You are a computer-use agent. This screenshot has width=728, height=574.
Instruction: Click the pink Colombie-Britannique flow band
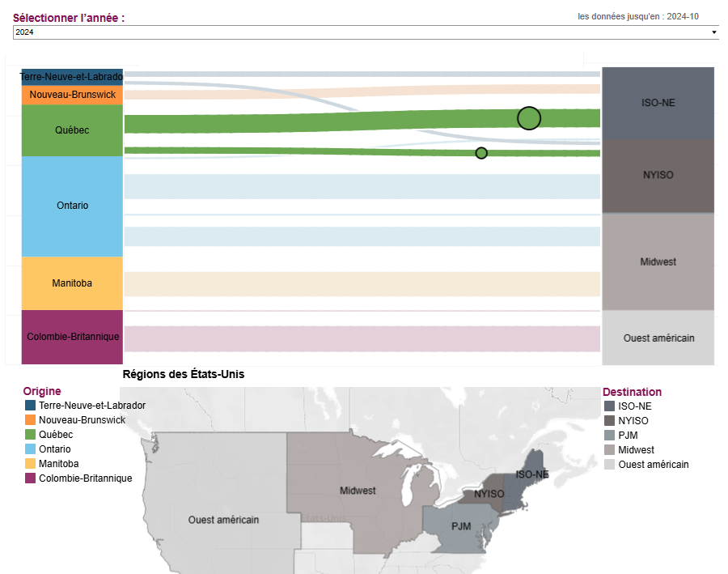tap(362, 339)
